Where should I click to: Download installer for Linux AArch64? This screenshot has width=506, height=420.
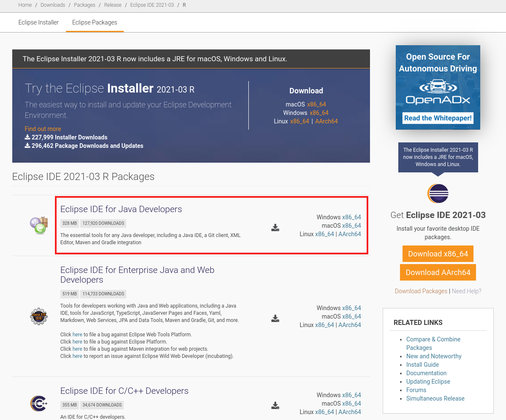(x=326, y=121)
